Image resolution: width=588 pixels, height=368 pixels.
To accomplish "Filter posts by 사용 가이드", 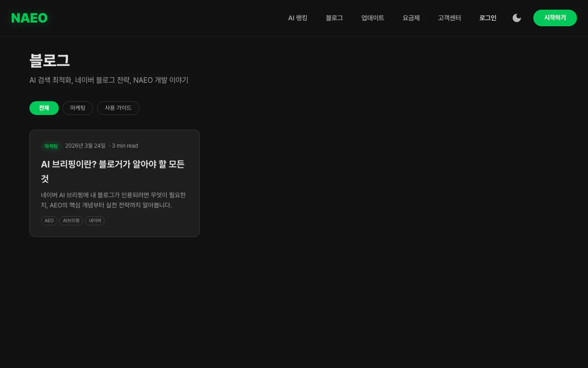I will [118, 108].
